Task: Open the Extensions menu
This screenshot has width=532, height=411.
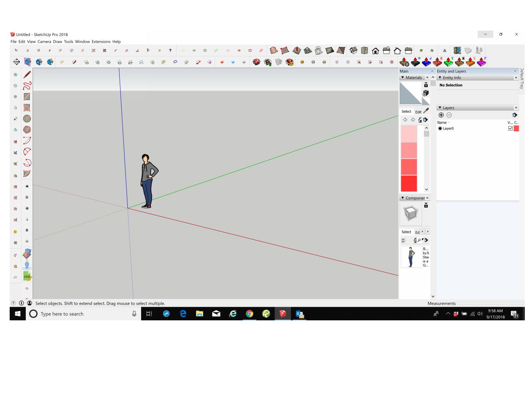Action: coord(101,42)
